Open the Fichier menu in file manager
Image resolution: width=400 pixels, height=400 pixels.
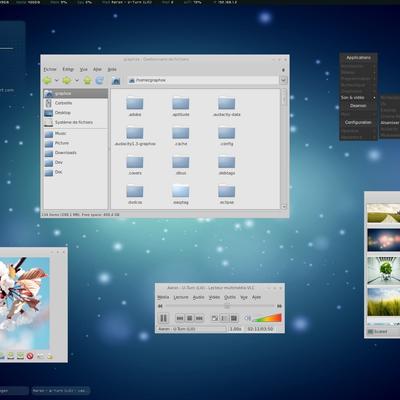50,69
